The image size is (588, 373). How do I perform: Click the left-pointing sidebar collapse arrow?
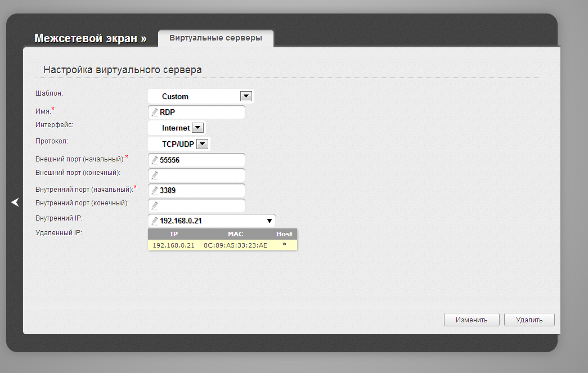click(15, 203)
